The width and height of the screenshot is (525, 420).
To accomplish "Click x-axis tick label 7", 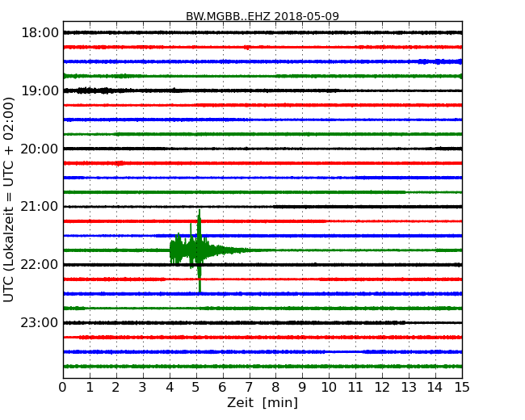I will pyautogui.click(x=249, y=388).
